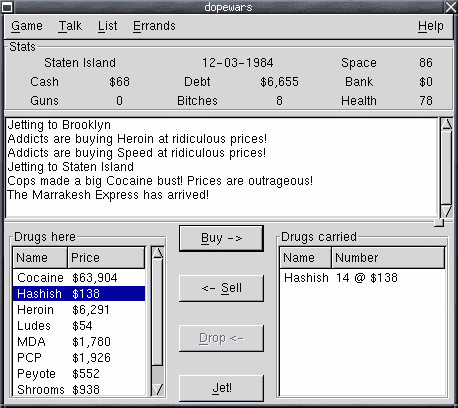458x408 pixels.
Task: Click the Number column header in Drugs carried
Action: (388, 258)
